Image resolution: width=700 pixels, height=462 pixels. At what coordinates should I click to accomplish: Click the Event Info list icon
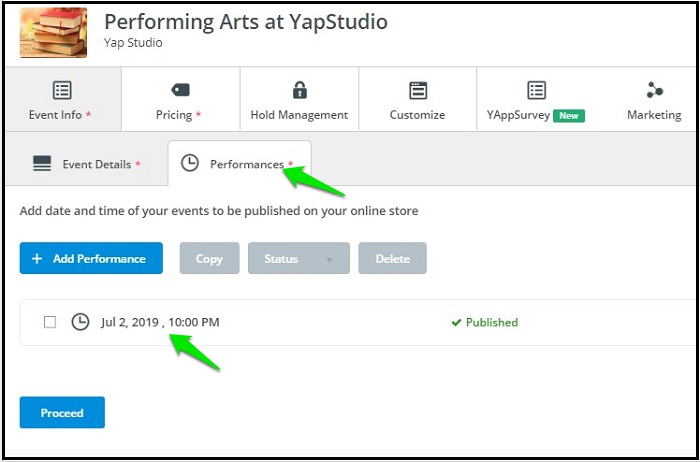point(62,90)
